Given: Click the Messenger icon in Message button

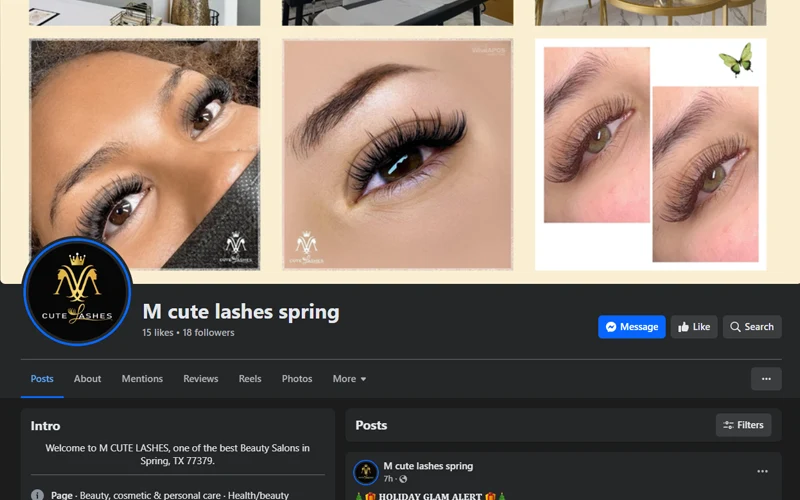Looking at the screenshot, I should tap(610, 327).
